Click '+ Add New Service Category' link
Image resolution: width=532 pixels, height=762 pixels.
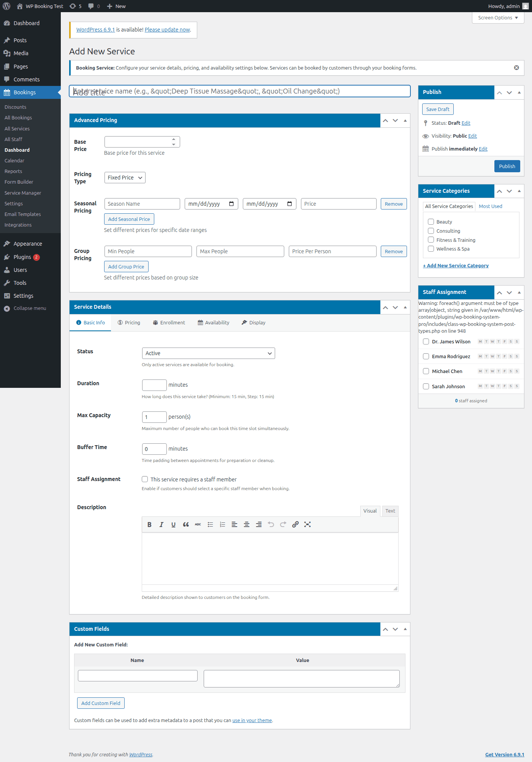456,265
